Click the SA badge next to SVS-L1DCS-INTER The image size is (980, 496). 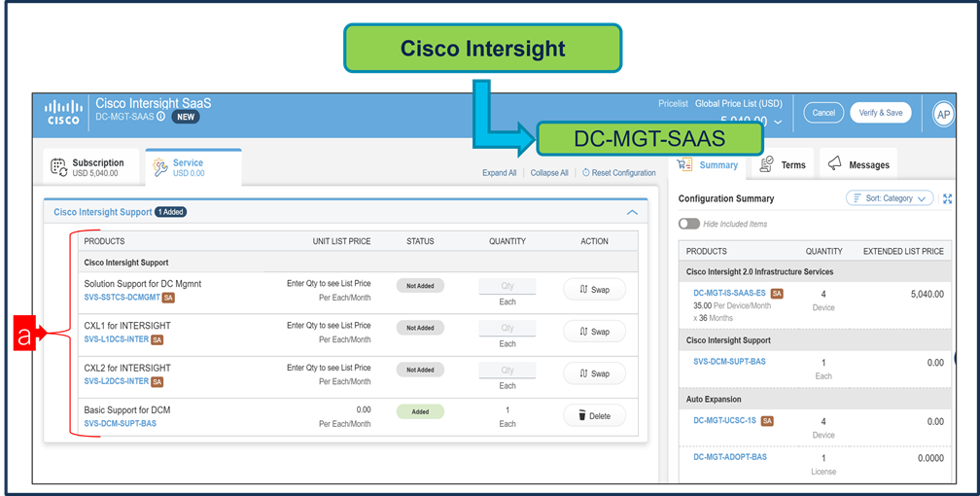point(157,339)
